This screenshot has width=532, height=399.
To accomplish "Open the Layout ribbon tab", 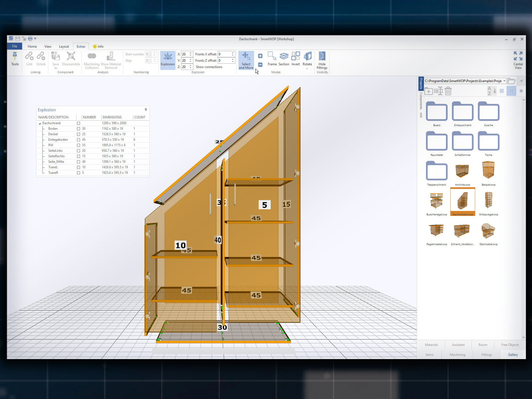I will (x=64, y=47).
